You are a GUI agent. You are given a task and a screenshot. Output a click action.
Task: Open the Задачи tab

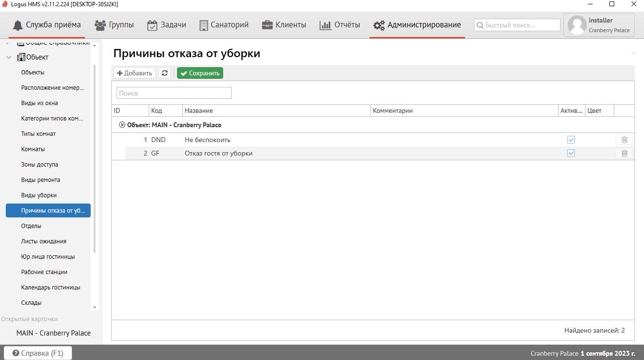(x=167, y=25)
